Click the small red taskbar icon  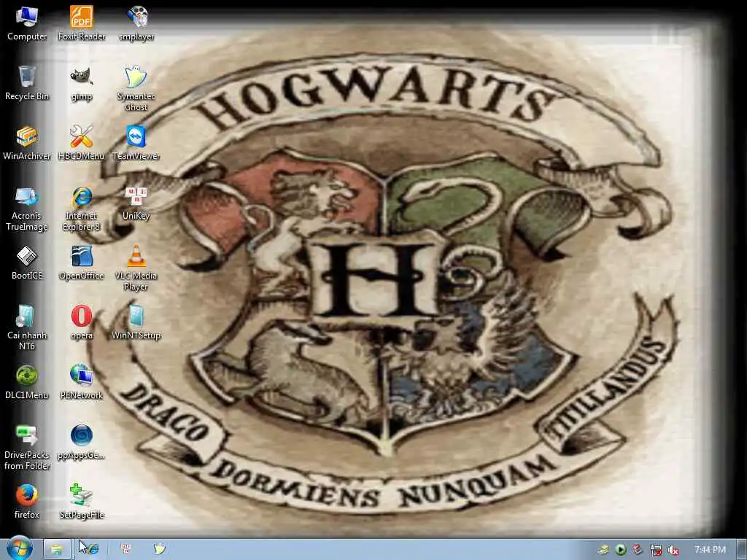(x=126, y=549)
